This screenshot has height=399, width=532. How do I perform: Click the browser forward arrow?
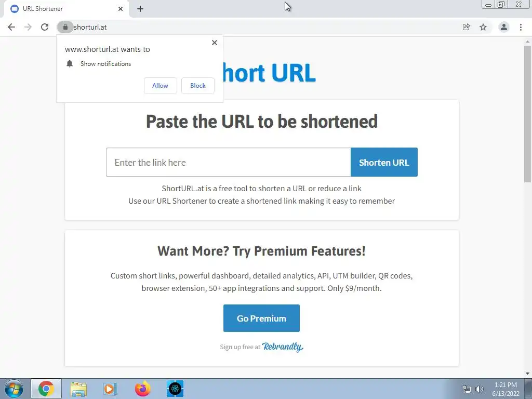click(28, 27)
